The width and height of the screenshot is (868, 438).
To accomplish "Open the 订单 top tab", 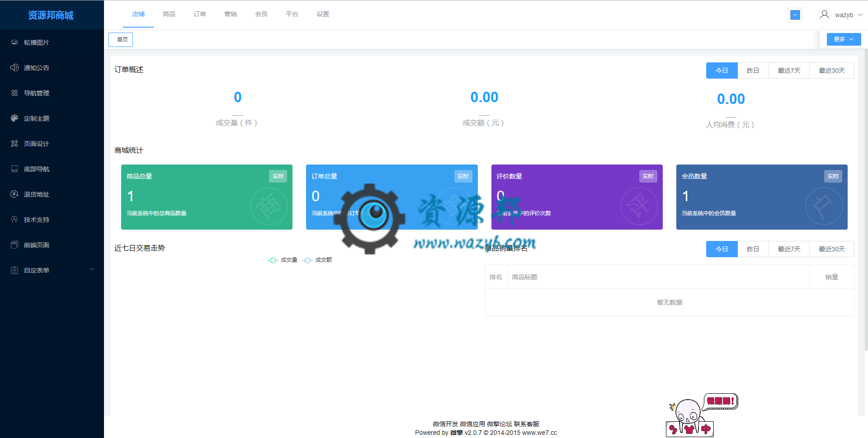I will click(200, 14).
